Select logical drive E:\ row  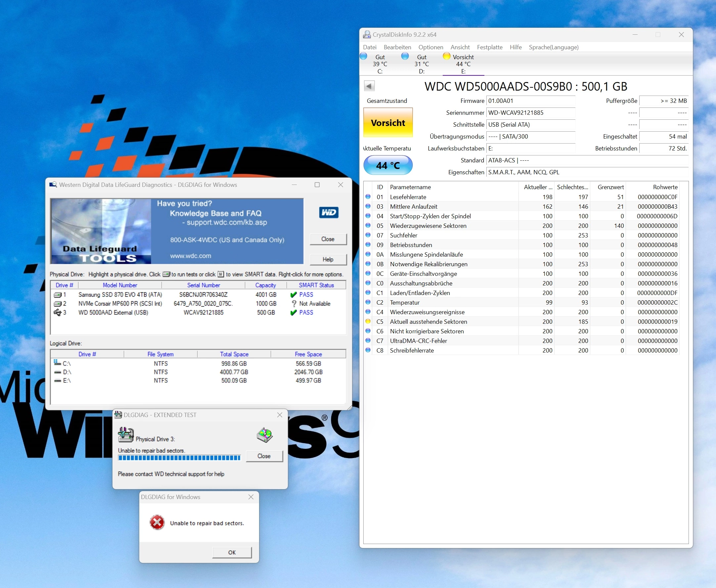[198, 380]
